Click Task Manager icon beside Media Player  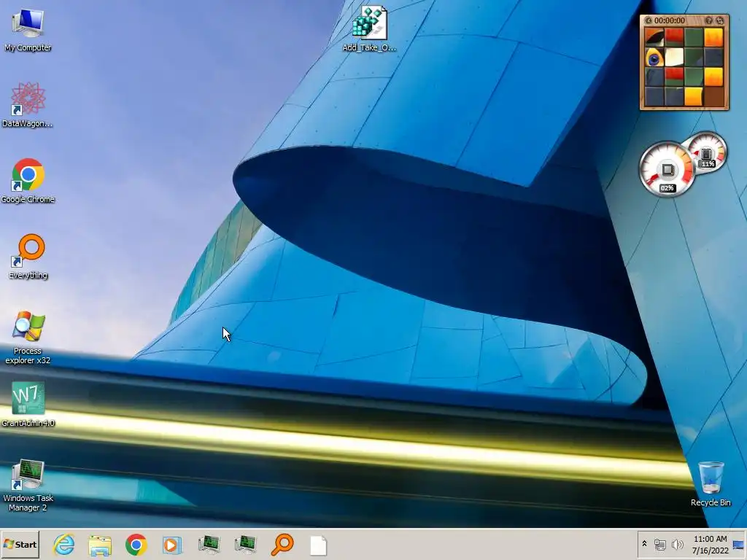[209, 544]
